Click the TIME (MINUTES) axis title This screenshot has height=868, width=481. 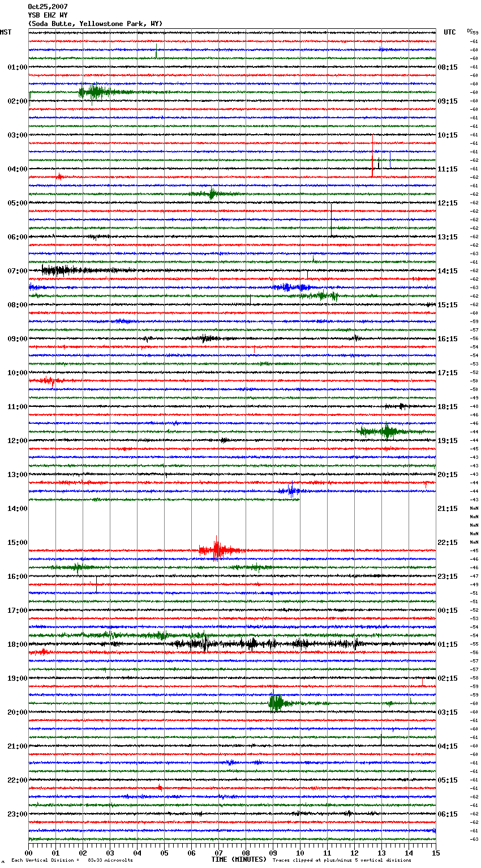[x=239, y=860]
